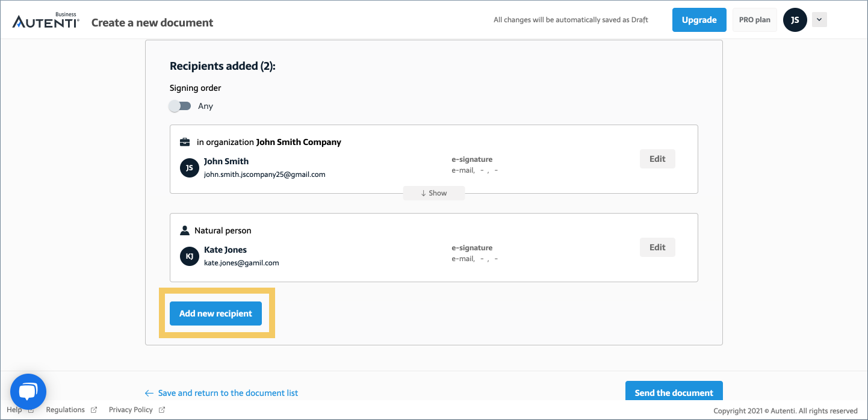Open the account dropdown chevron
The width and height of the screenshot is (868, 420).
(819, 19)
